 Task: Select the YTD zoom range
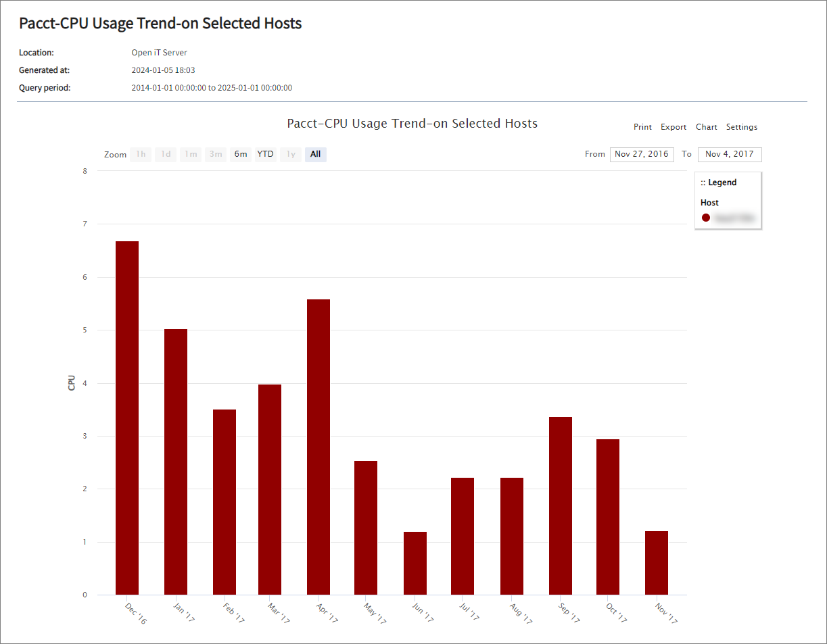[265, 154]
